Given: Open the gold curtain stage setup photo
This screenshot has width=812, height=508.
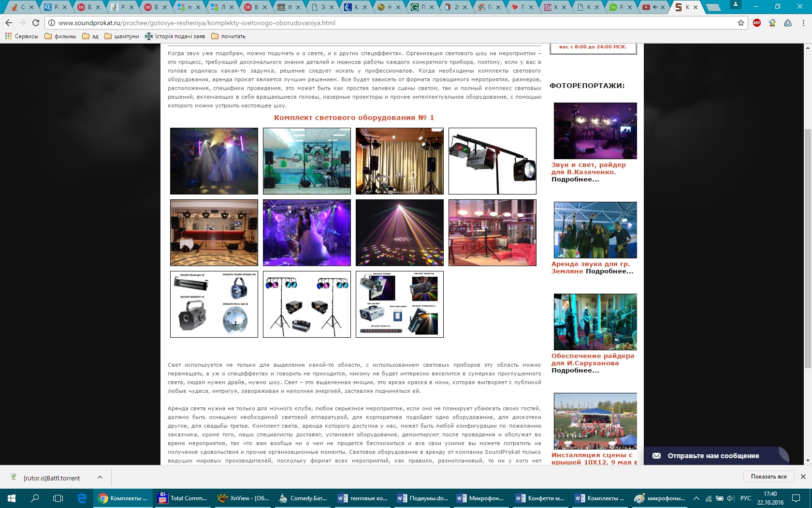Looking at the screenshot, I should click(x=400, y=161).
